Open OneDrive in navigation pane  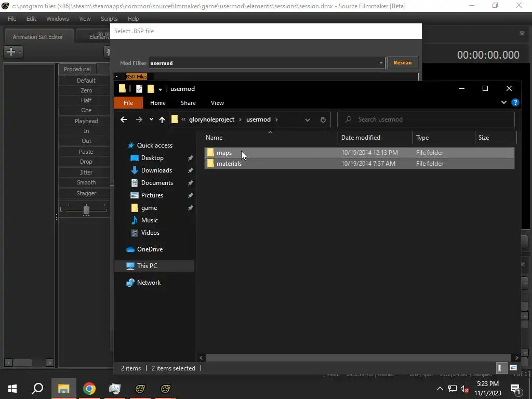[x=150, y=249]
